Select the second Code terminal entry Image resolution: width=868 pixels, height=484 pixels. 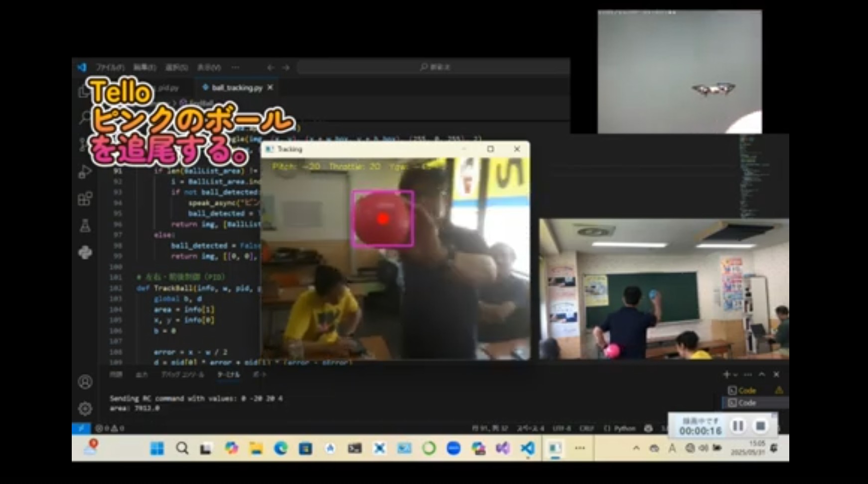point(755,403)
